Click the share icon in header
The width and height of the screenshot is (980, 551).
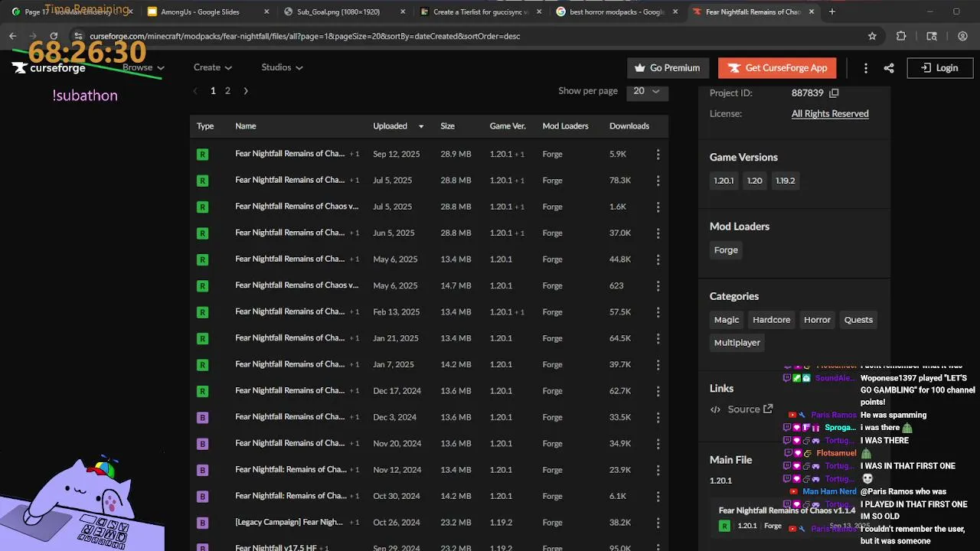pos(889,68)
